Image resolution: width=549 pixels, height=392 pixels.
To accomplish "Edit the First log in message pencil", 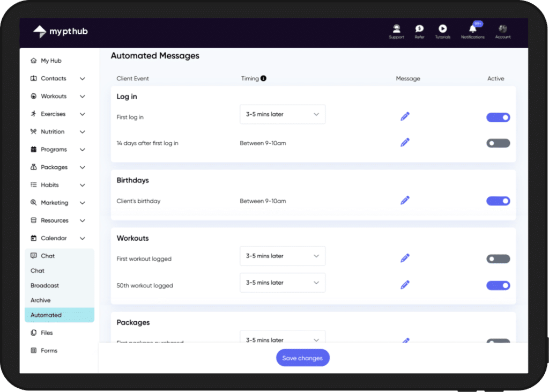I will pyautogui.click(x=405, y=116).
